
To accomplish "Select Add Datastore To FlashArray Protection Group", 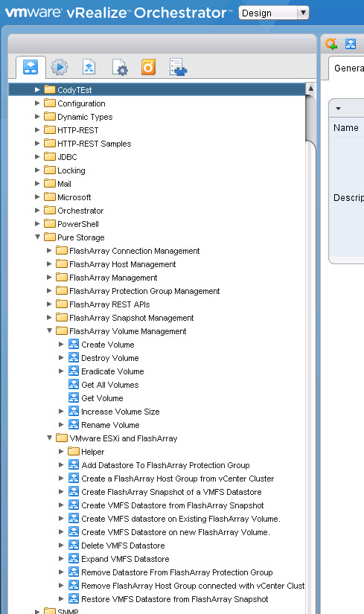I will tap(159, 465).
